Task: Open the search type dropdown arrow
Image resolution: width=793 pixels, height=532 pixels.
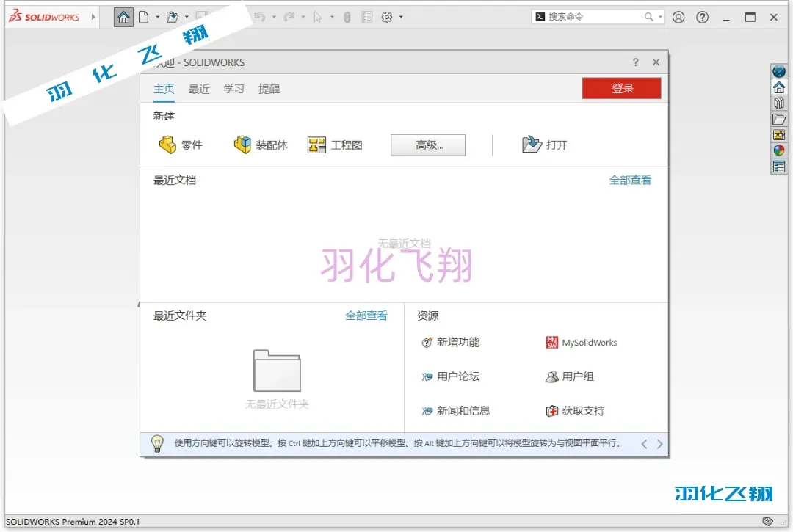Action: tap(660, 17)
